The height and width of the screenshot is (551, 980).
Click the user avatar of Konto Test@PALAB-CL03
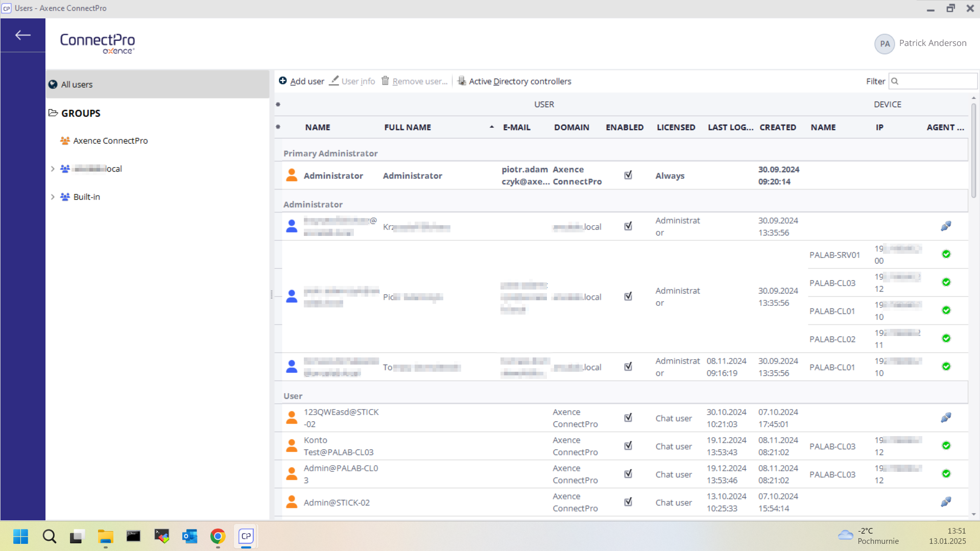point(292,446)
